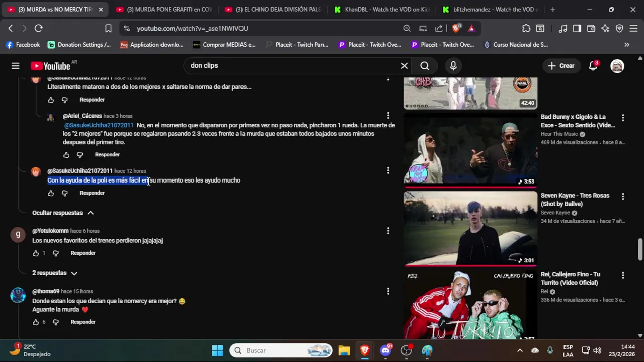644x362 pixels.
Task: Reply to thoma69 comment
Action: click(x=83, y=322)
